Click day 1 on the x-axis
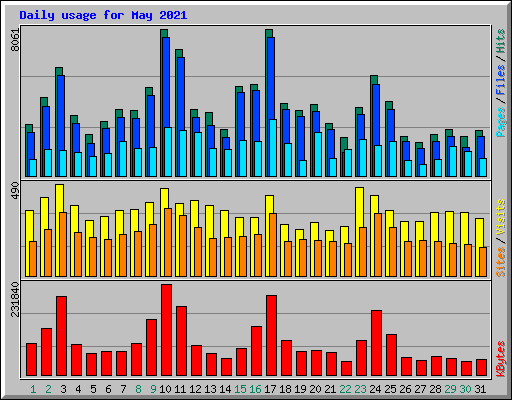Viewport: 512px width, 400px height. tap(33, 389)
